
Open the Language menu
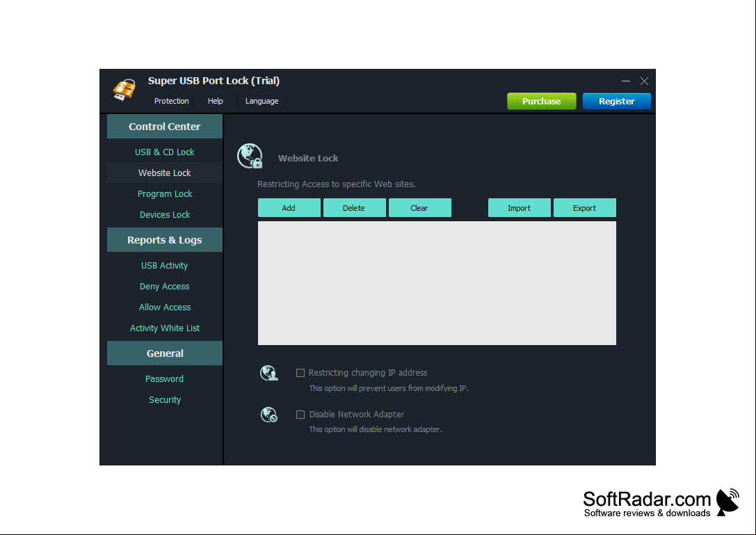coord(262,101)
